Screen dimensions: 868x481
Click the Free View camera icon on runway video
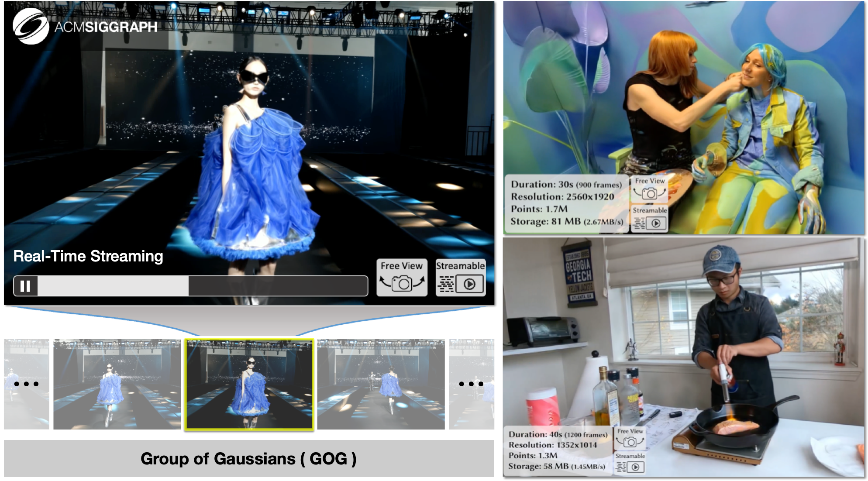pyautogui.click(x=402, y=278)
